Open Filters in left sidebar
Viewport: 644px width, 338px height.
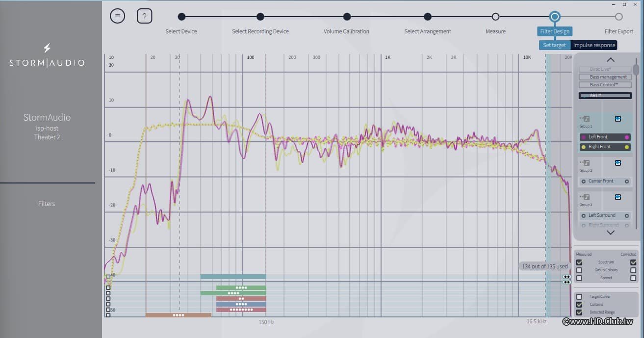pos(47,204)
